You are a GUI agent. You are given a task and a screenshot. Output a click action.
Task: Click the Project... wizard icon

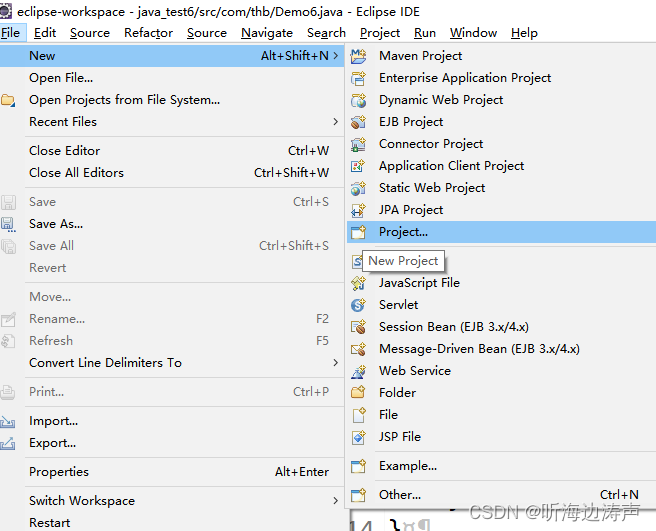[358, 232]
